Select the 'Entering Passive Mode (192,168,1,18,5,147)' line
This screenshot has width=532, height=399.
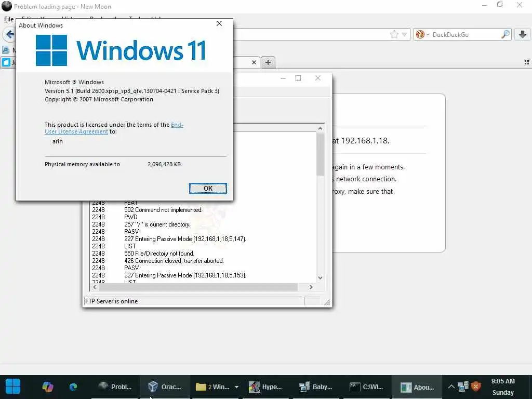tap(185, 239)
